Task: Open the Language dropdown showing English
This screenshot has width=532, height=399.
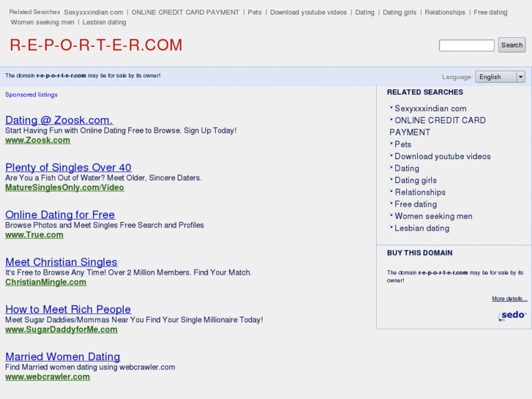Action: [x=500, y=77]
